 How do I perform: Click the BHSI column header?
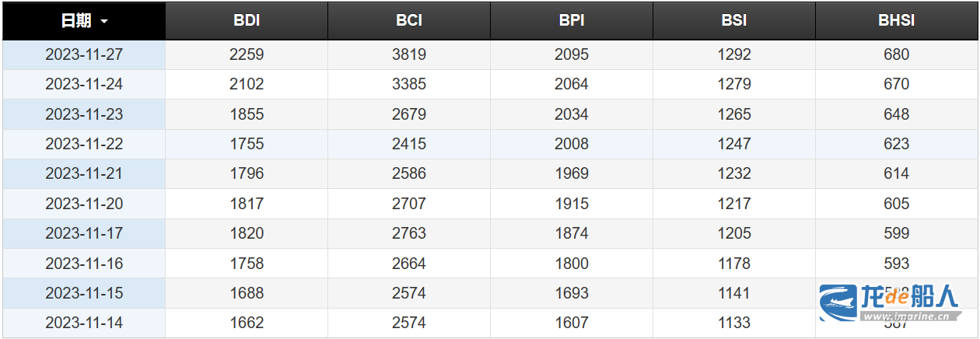(896, 21)
